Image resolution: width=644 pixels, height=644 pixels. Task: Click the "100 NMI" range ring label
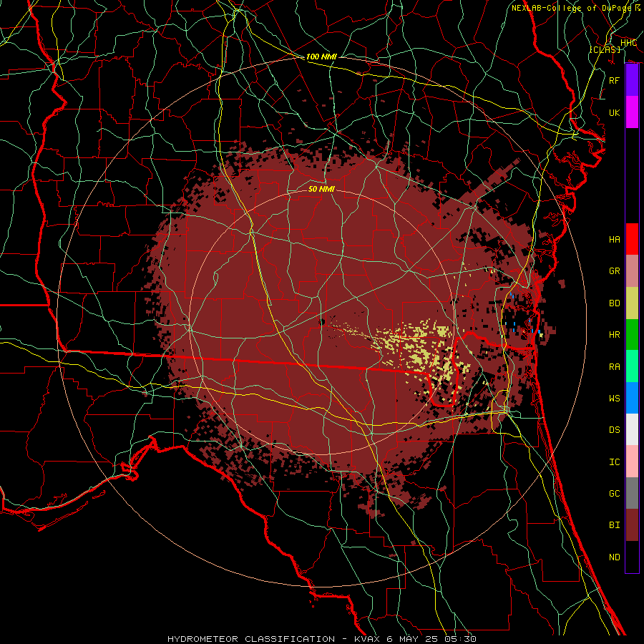(321, 57)
